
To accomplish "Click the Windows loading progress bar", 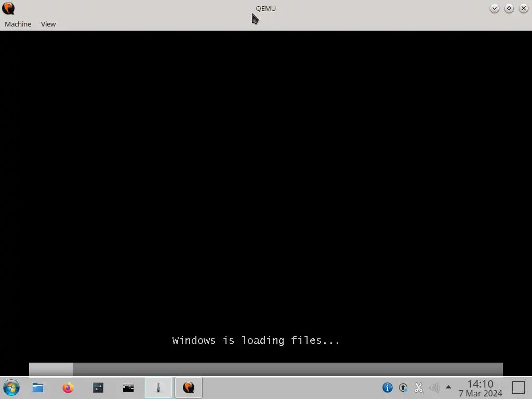I will (266, 369).
